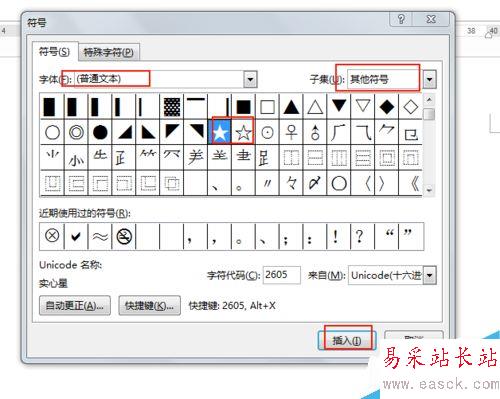This screenshot has width=500, height=399.
Task: Select the dotted shade block symbol
Action: point(172,107)
